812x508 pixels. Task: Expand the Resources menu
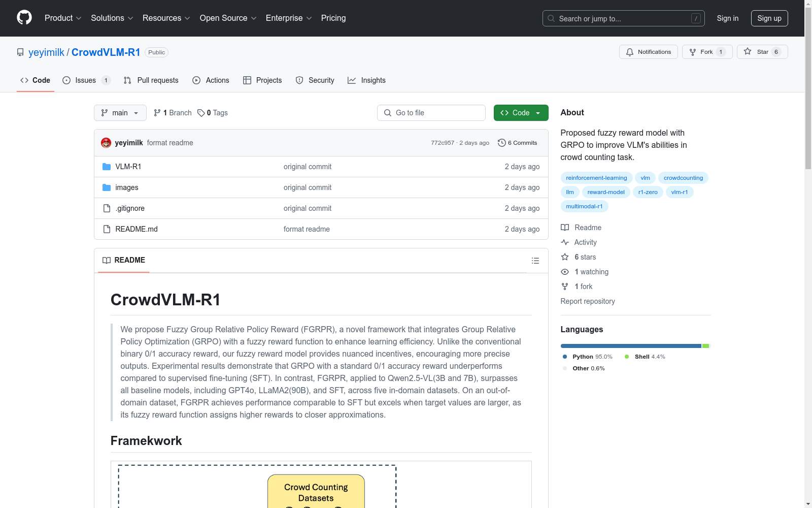[x=166, y=18]
